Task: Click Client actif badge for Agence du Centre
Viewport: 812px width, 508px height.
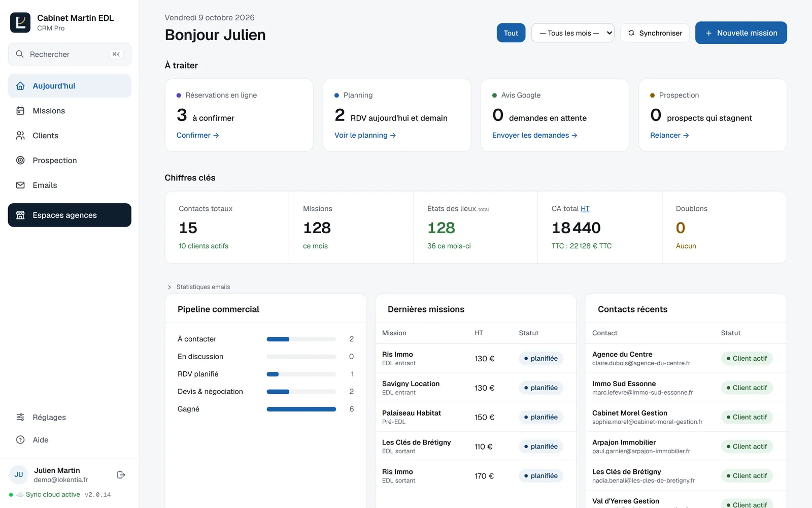Action: click(747, 358)
